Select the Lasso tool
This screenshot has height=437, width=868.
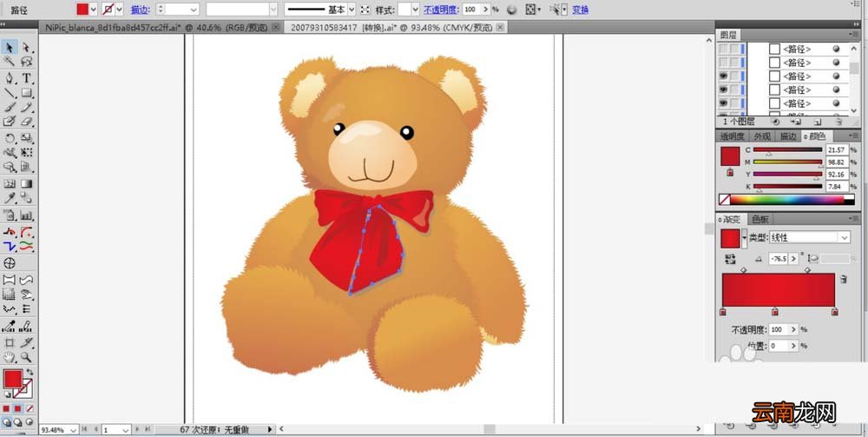(x=25, y=62)
